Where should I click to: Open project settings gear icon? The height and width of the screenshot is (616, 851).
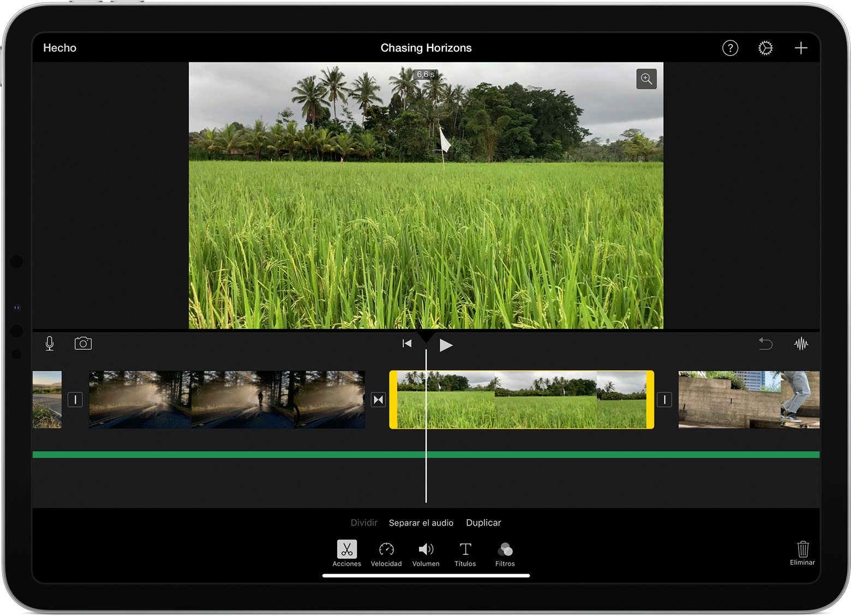(x=765, y=48)
